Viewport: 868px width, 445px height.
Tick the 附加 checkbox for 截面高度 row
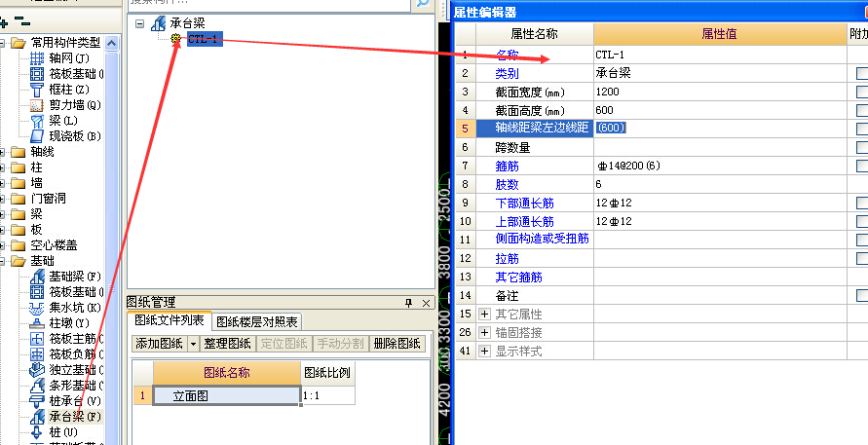pyautogui.click(x=862, y=111)
